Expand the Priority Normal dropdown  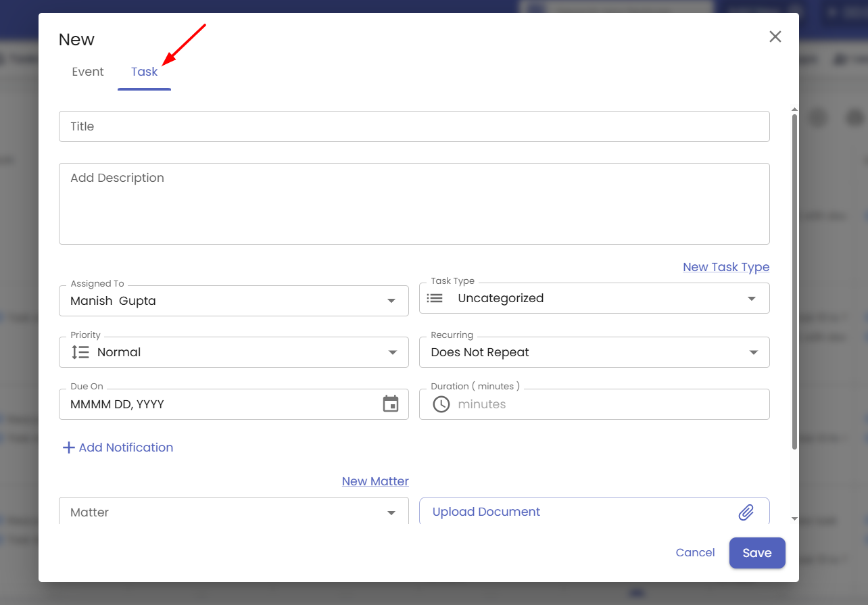pyautogui.click(x=392, y=352)
